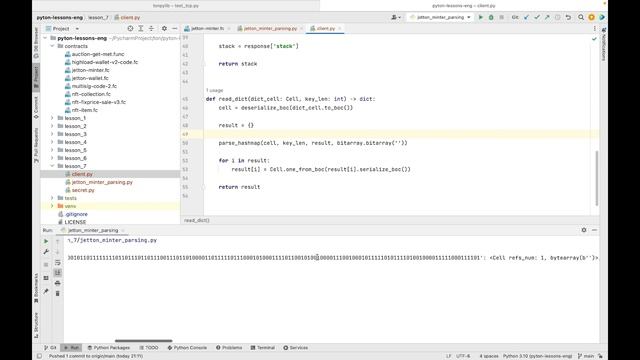Screen dimensions: 640x360
Task: Clear console with the trash icon
Action: [x=58, y=293]
